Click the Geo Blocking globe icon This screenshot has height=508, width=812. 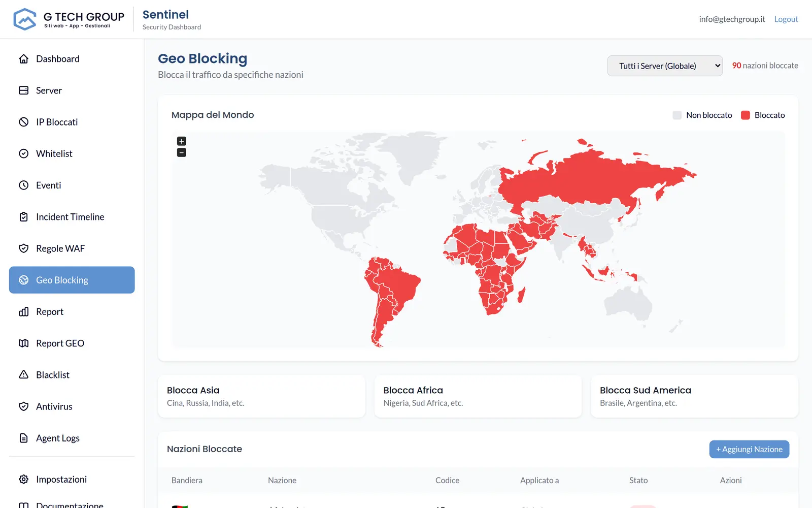[x=24, y=280]
